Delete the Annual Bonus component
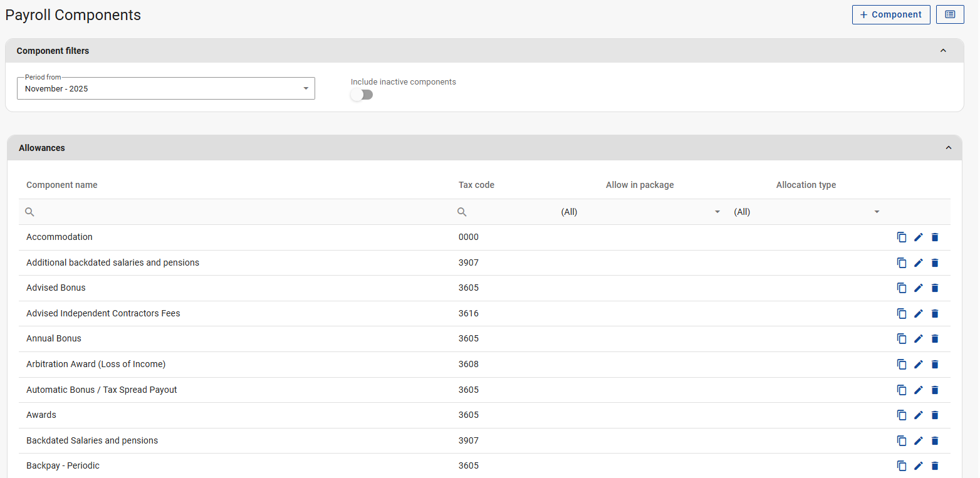The width and height of the screenshot is (980, 478). coord(935,339)
